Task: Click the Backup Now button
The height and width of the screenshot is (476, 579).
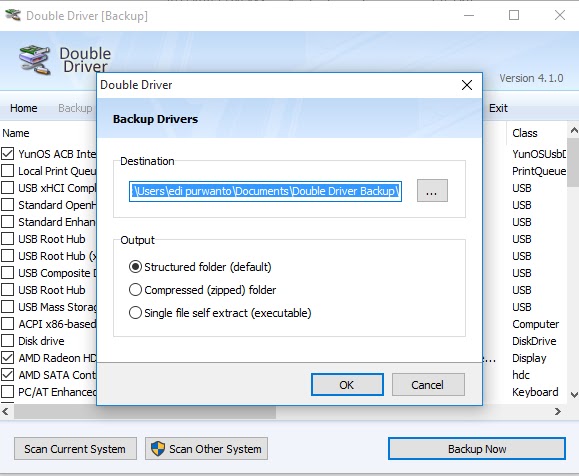Action: 477,449
